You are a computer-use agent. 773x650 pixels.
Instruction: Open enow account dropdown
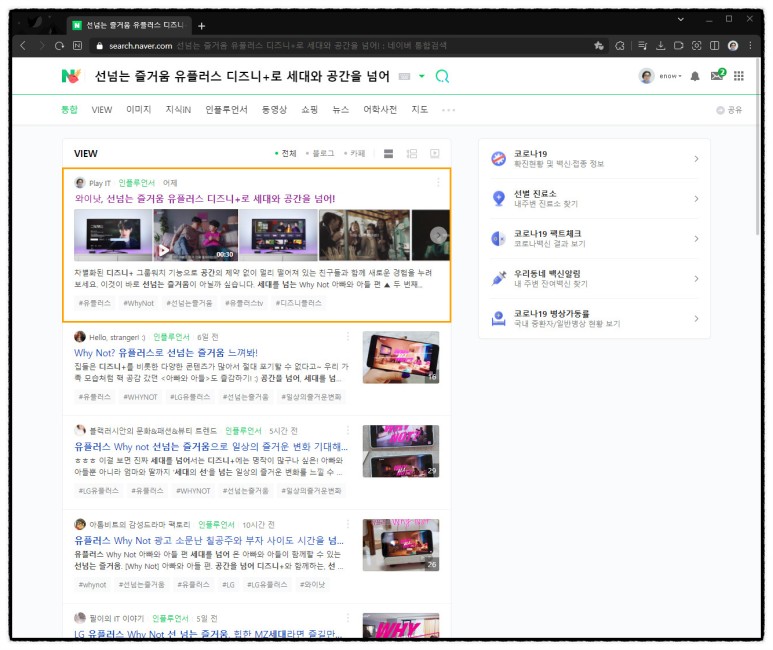pyautogui.click(x=670, y=76)
